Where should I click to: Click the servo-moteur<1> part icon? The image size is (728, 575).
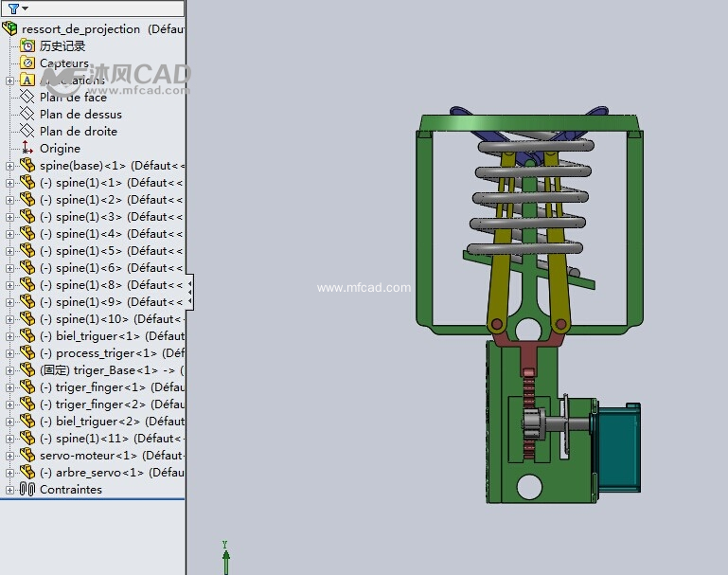click(27, 456)
